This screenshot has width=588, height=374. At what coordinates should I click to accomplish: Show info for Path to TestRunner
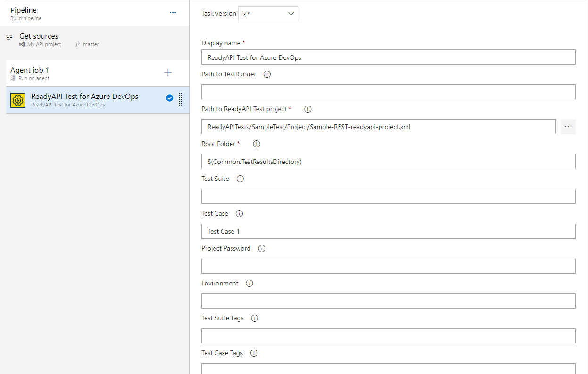(x=267, y=74)
